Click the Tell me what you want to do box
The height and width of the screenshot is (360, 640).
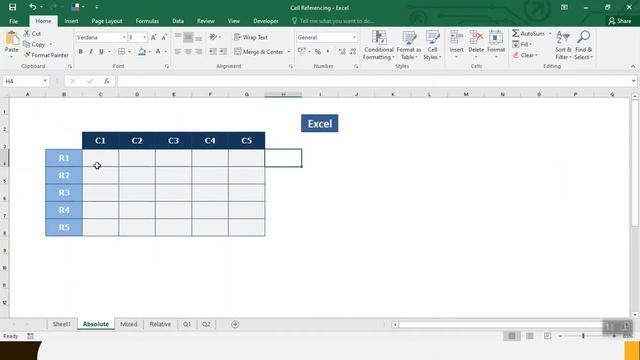[x=333, y=21]
